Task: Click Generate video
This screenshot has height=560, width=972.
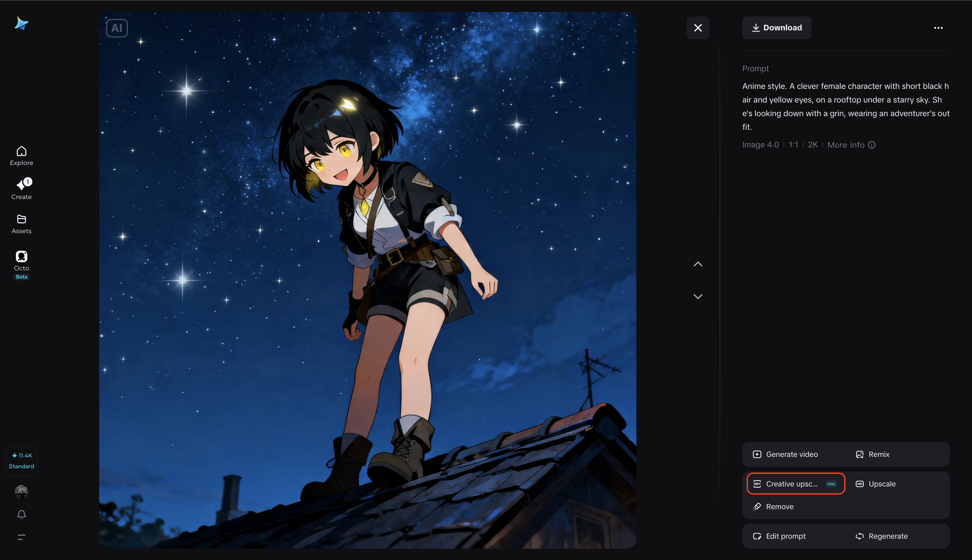Action: coord(785,454)
